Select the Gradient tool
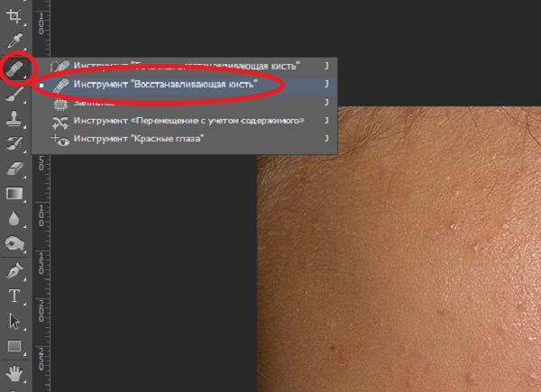541x392 pixels. click(x=14, y=194)
